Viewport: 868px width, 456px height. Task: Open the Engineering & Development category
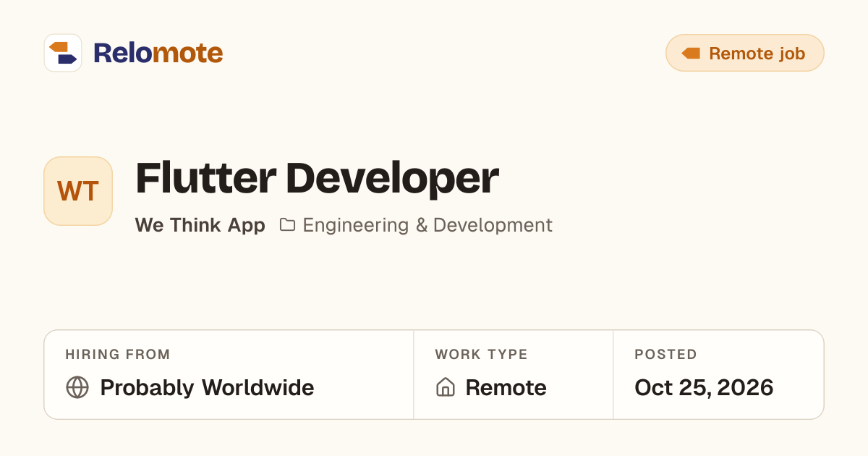coord(427,225)
